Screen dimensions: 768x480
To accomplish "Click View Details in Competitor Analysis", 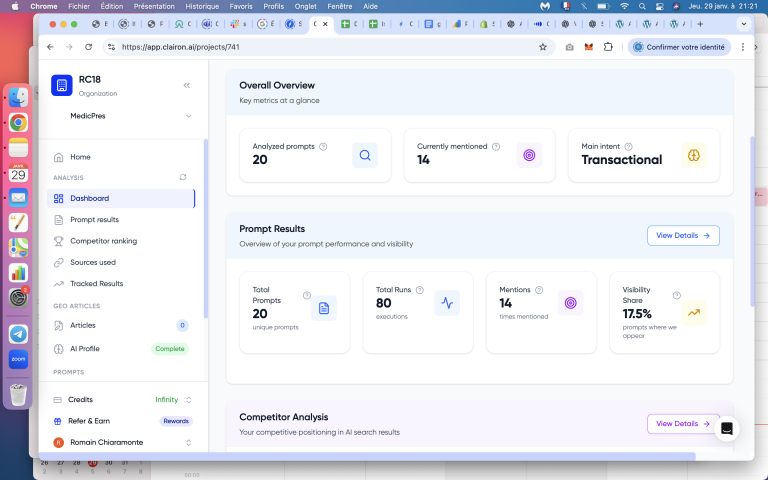I will (x=683, y=424).
